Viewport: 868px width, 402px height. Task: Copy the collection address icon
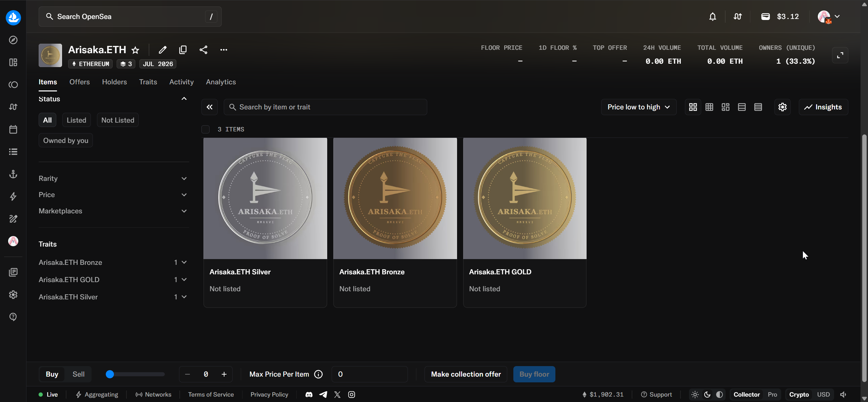[x=183, y=50]
